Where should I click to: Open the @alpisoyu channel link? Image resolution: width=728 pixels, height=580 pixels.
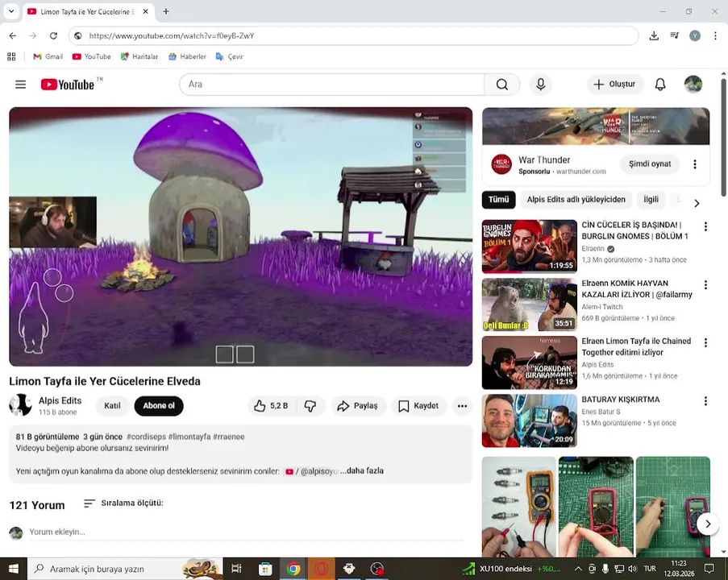point(311,471)
